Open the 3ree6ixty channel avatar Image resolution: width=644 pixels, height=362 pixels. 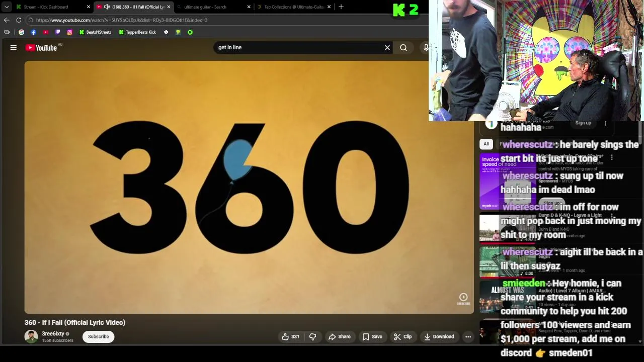pos(31,337)
